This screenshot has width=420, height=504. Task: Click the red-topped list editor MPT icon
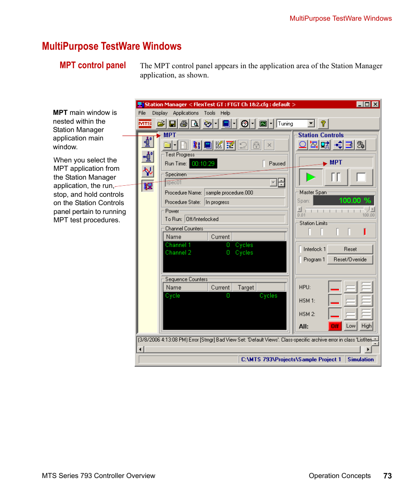[x=230, y=145]
